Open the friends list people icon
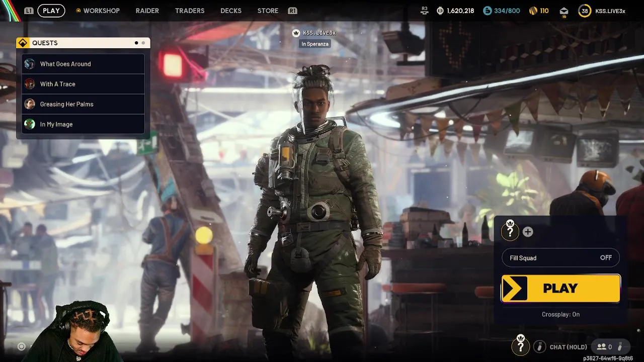The image size is (644, 362). coord(601,347)
